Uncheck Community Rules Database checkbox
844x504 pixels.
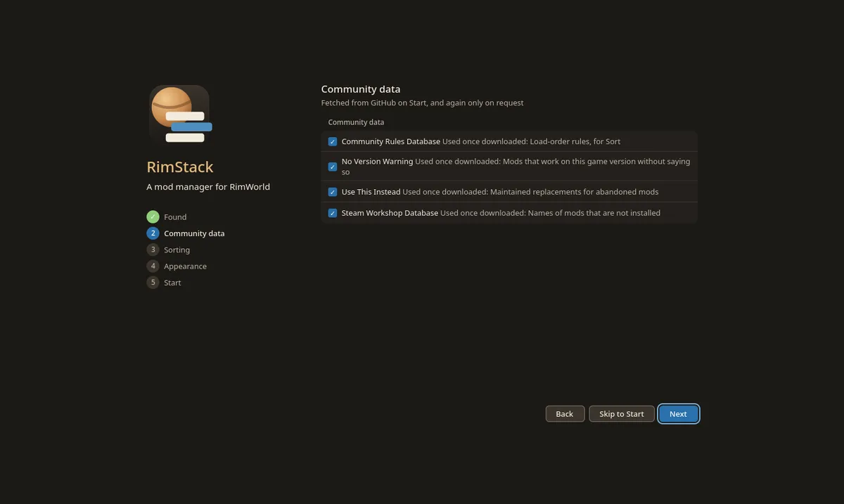pyautogui.click(x=333, y=141)
